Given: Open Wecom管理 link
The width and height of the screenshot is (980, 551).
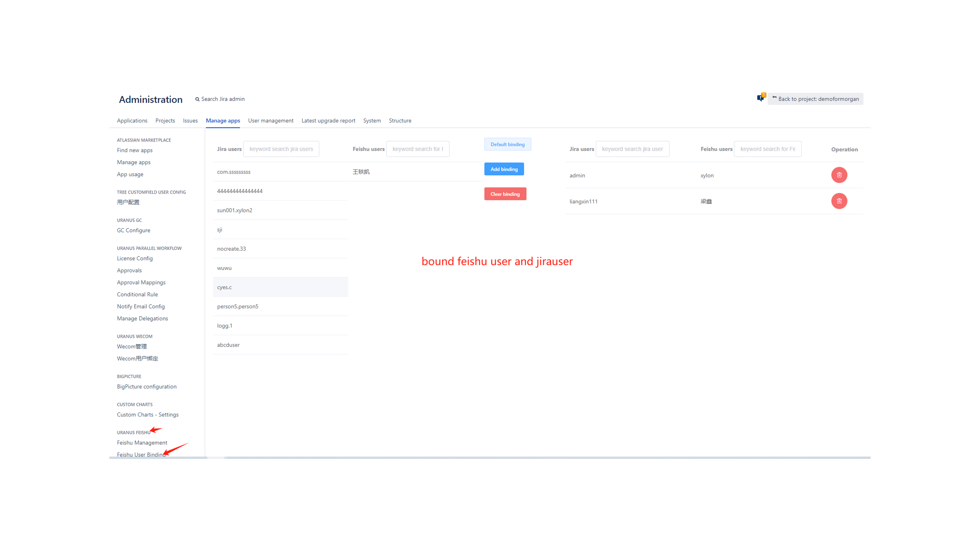Looking at the screenshot, I should click(x=132, y=346).
